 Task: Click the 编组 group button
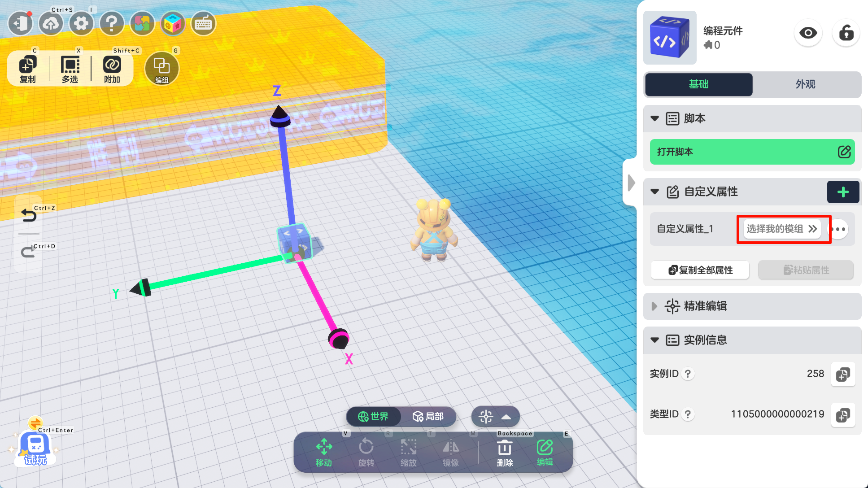click(162, 69)
